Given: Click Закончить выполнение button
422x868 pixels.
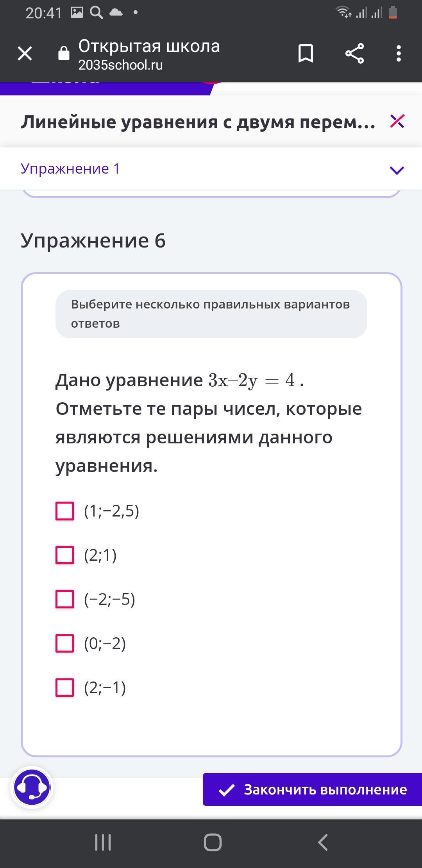Looking at the screenshot, I should pos(312,789).
